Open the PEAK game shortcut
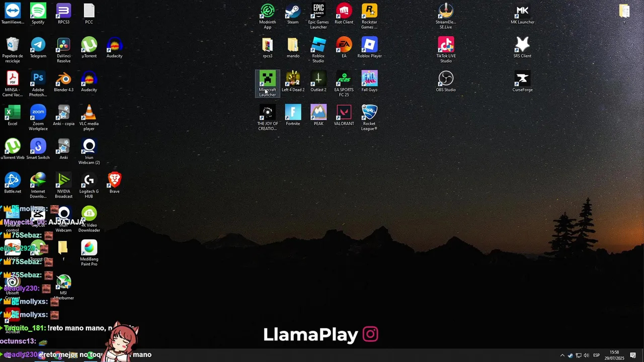Screen dimensions: 644x362 tap(318, 115)
